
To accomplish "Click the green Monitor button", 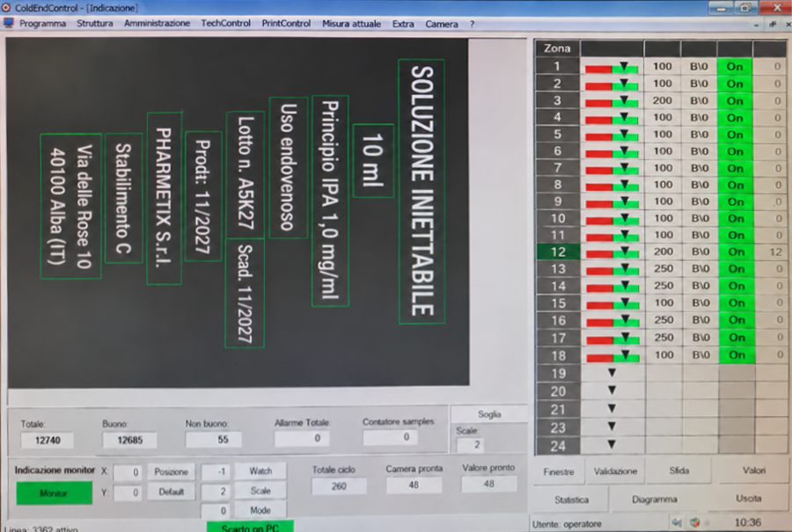I will (54, 493).
